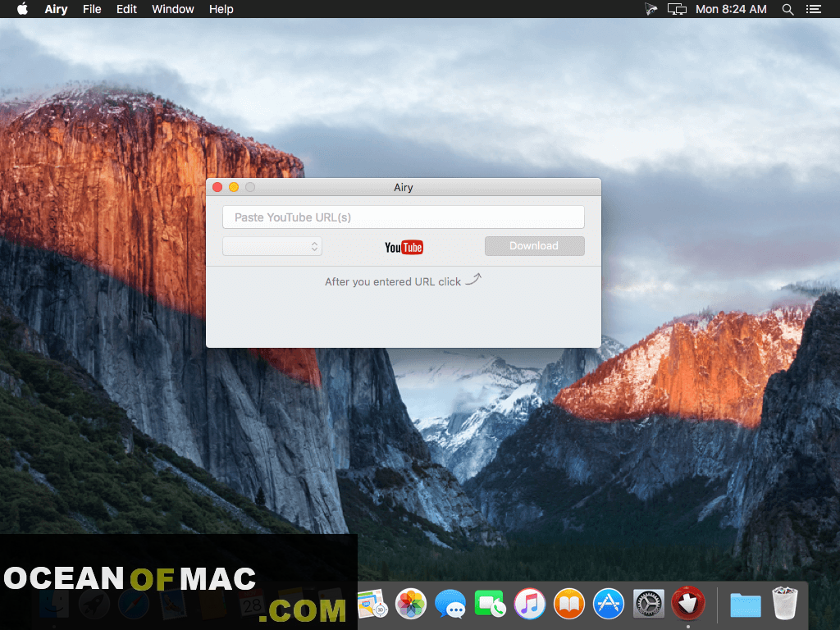Open FaceTime in the Dock
The height and width of the screenshot is (630, 840).
pyautogui.click(x=490, y=604)
